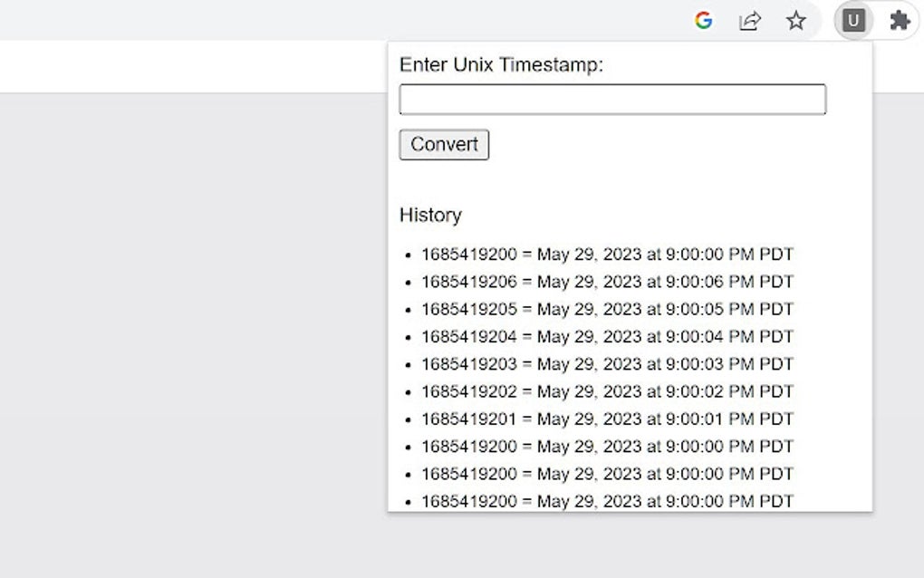Open the Extensions puzzle piece menu
924x578 pixels.
(x=900, y=20)
